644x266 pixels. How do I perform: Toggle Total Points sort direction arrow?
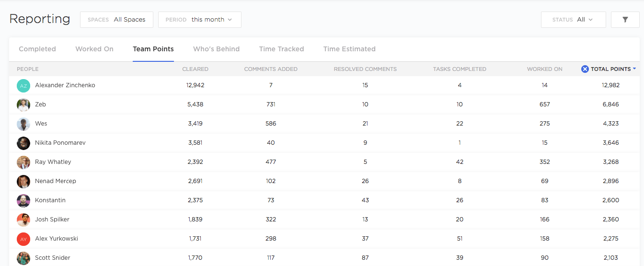[x=634, y=69]
